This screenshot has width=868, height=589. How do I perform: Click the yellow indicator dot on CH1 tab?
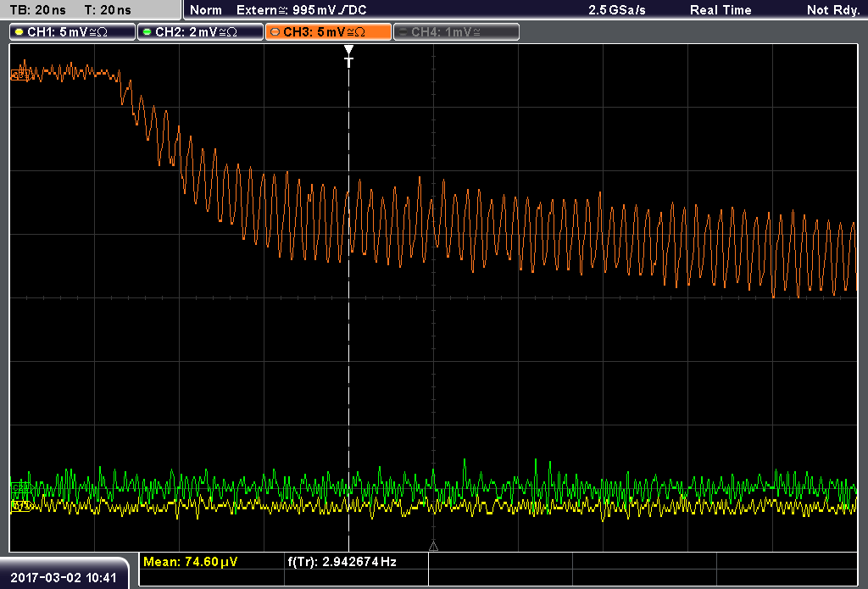click(19, 32)
